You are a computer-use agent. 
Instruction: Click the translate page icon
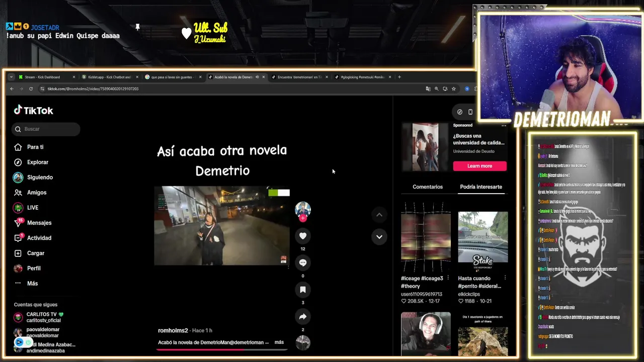coord(428,89)
